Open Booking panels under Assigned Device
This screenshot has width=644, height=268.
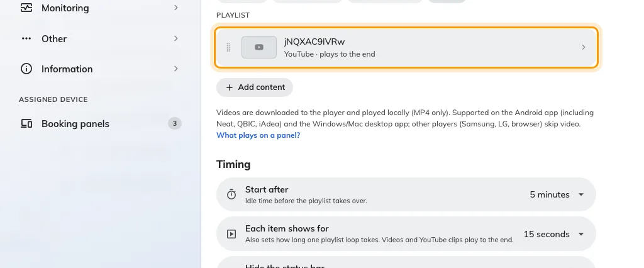(100, 124)
